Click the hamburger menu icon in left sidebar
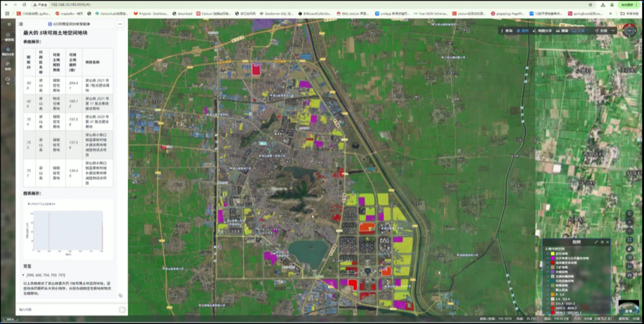 [9, 24]
